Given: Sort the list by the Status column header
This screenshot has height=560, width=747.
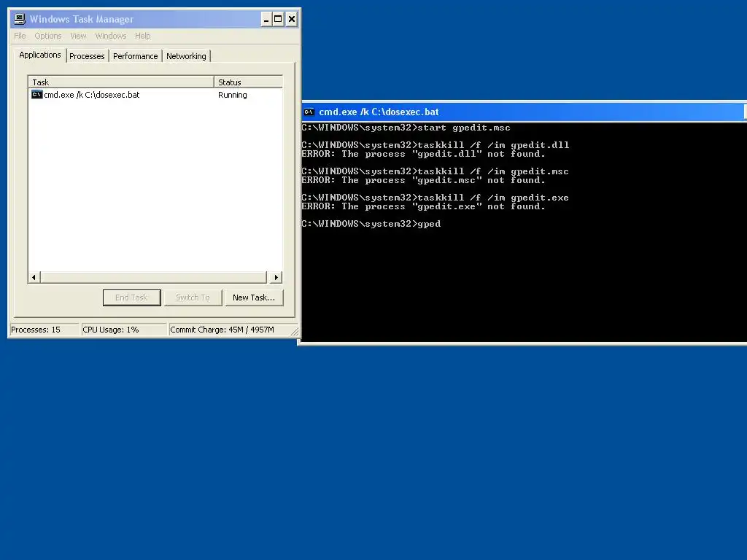Looking at the screenshot, I should (248, 82).
